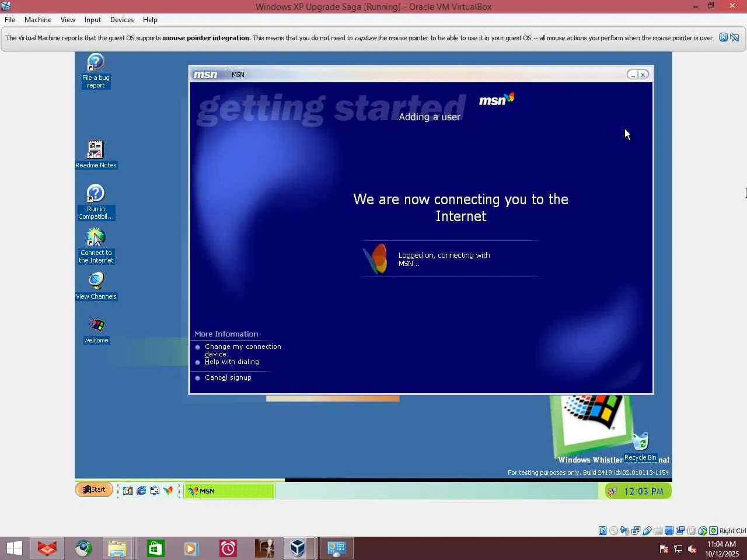Open the Help with dialing link
Image resolution: width=747 pixels, height=560 pixels.
[x=232, y=362]
